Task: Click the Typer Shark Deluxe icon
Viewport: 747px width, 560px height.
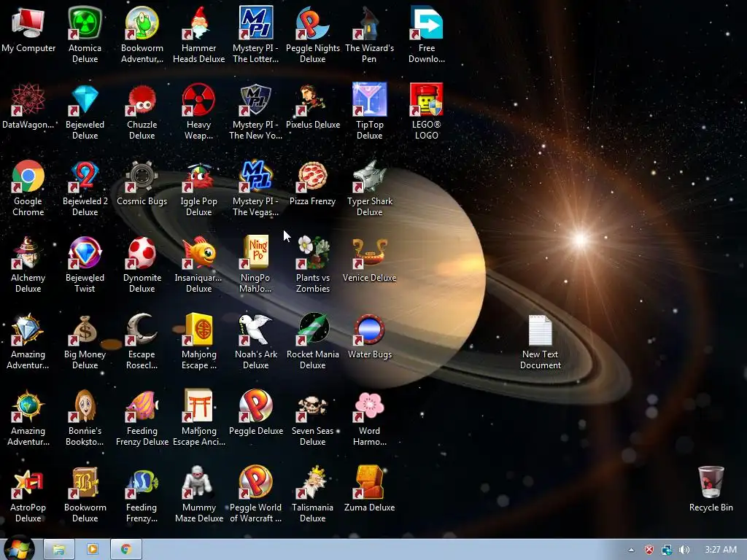Action: (369, 176)
